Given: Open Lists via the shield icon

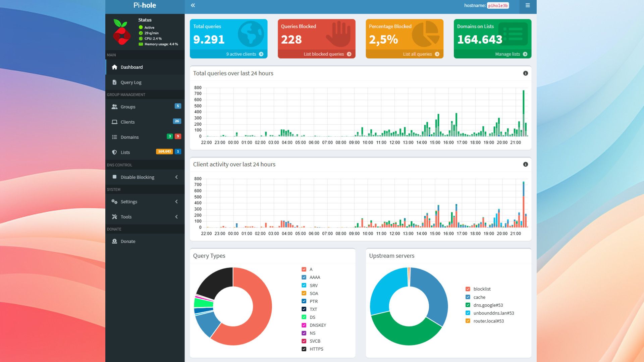Looking at the screenshot, I should pyautogui.click(x=114, y=152).
